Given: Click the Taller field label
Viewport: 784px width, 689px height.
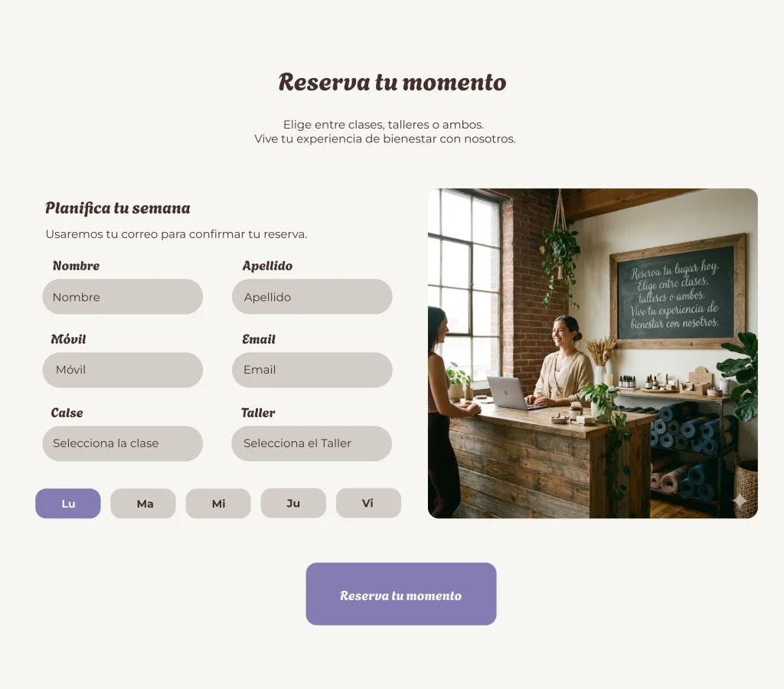Looking at the screenshot, I should coord(258,413).
